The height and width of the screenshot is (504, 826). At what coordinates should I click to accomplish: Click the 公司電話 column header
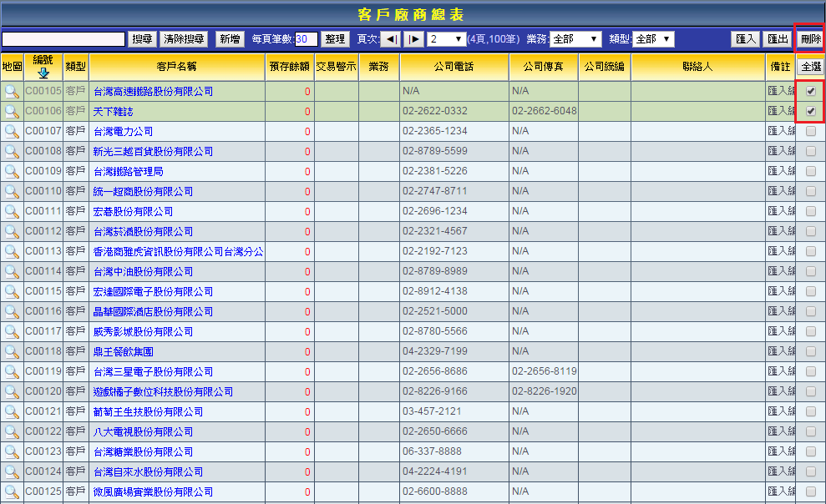tap(454, 67)
